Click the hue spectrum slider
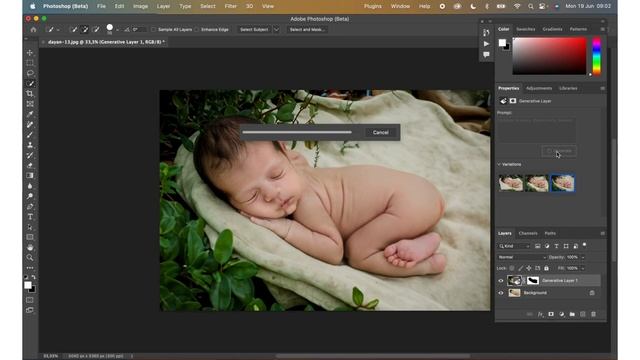 coord(596,56)
